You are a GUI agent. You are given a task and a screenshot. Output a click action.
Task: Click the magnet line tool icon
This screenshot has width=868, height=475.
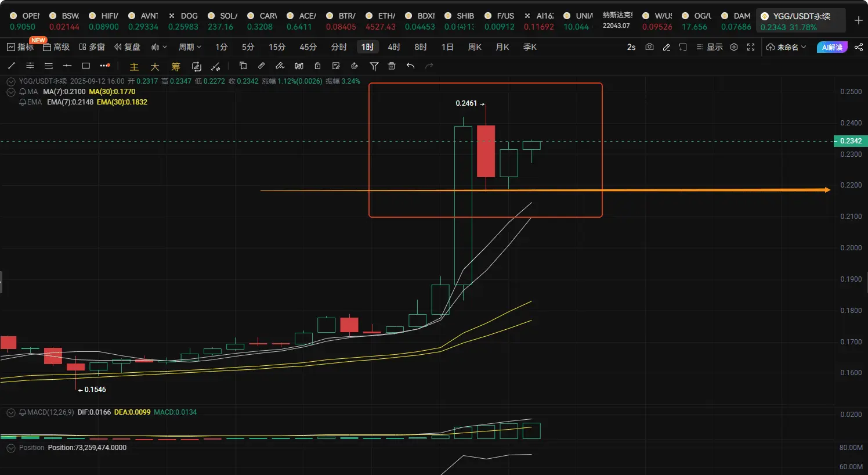pyautogui.click(x=215, y=67)
